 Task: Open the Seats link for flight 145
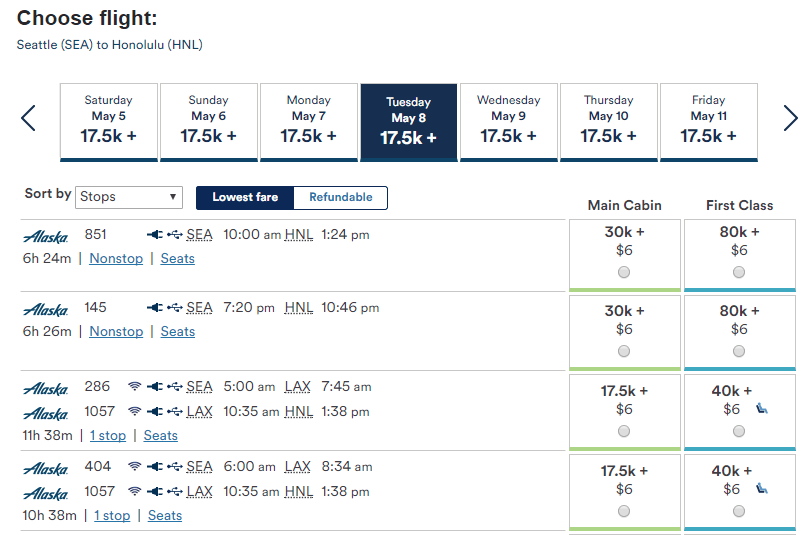point(178,332)
